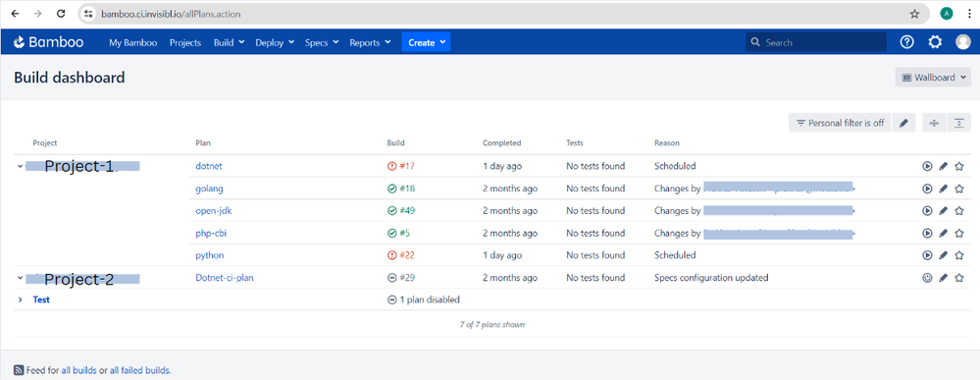Viewport: 980px width, 380px height.
Task: Open user profile avatar menu
Action: [963, 42]
